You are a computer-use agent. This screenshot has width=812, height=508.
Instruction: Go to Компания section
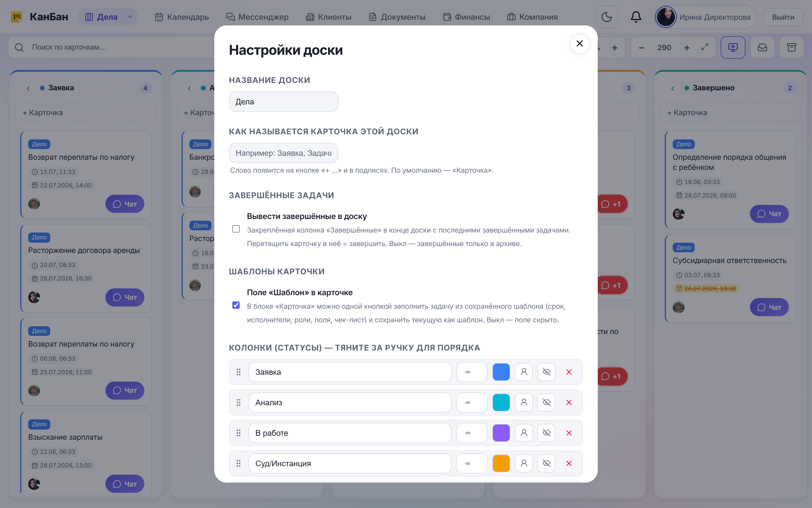point(532,17)
